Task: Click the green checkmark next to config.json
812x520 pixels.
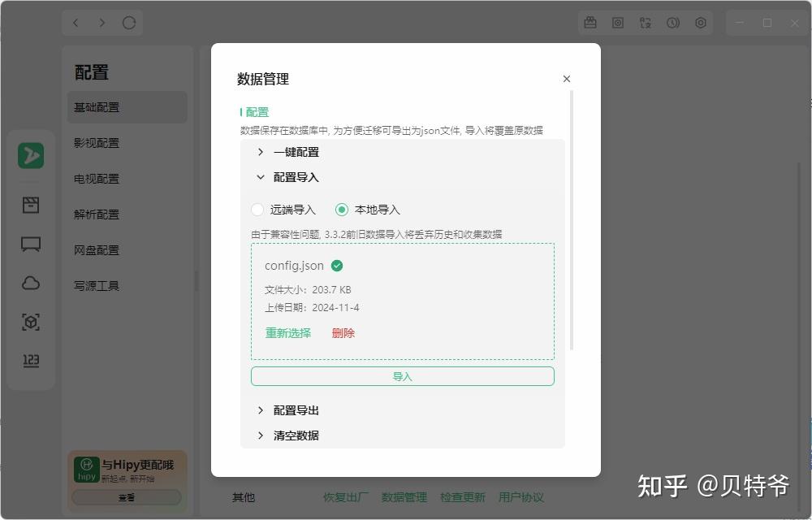Action: 337,265
